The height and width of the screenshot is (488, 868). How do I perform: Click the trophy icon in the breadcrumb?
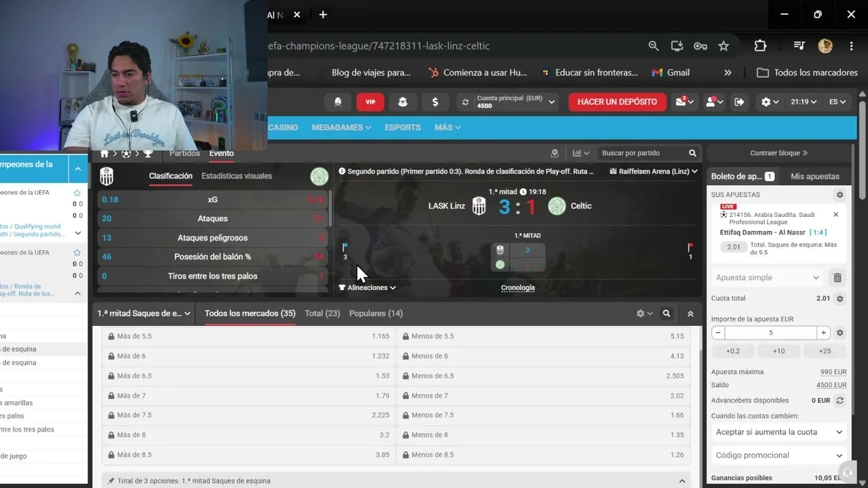[x=148, y=154]
